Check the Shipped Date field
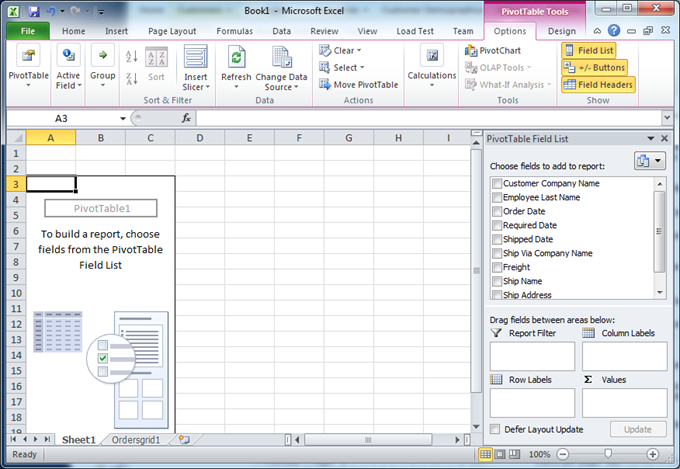Image resolution: width=680 pixels, height=469 pixels. click(x=497, y=239)
